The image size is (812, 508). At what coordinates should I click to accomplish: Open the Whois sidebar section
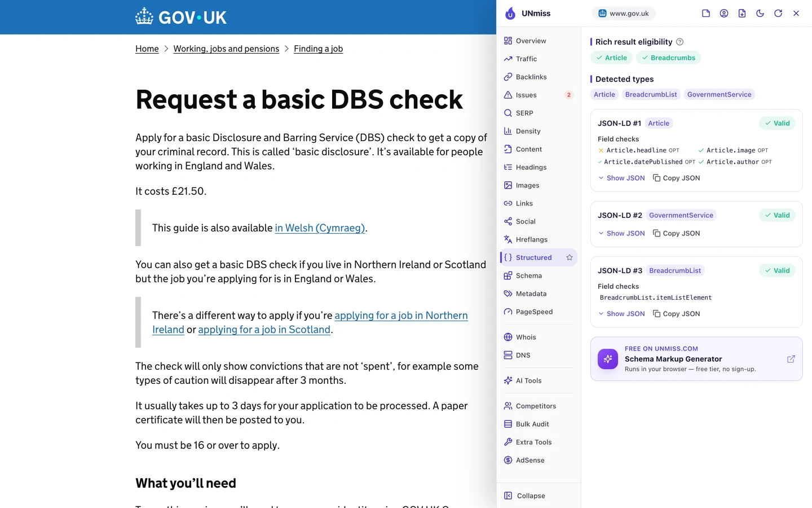pyautogui.click(x=539, y=337)
